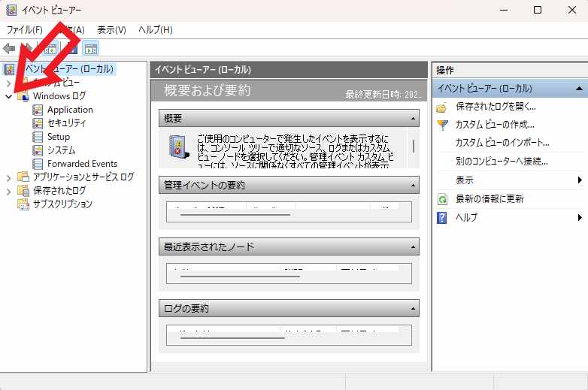Select Setup log in the tree
Image resolution: width=588 pixels, height=390 pixels.
59,137
